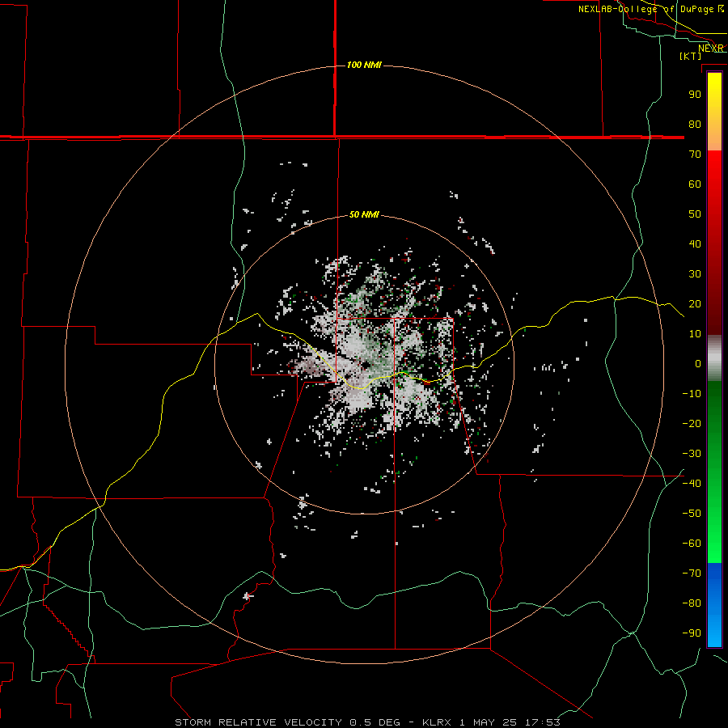728x728 pixels.
Task: Click the positive 20 value on the velocity scale
Action: [695, 303]
